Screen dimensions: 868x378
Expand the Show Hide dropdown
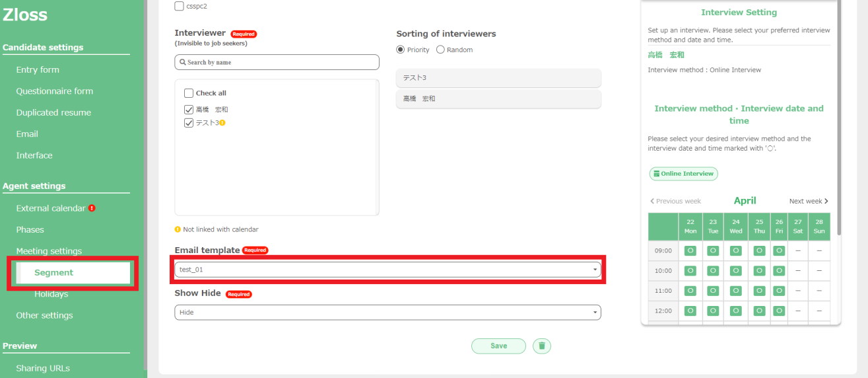(387, 312)
